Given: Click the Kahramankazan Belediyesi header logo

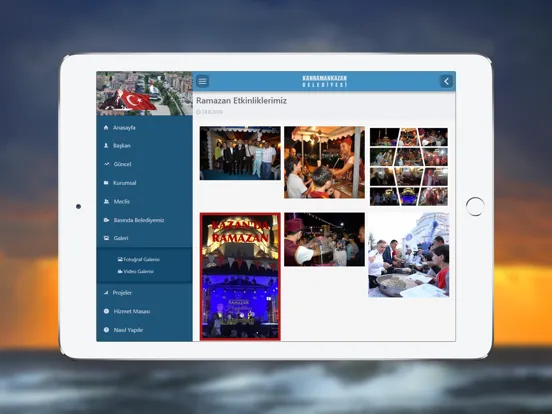Looking at the screenshot, I should pos(325,81).
